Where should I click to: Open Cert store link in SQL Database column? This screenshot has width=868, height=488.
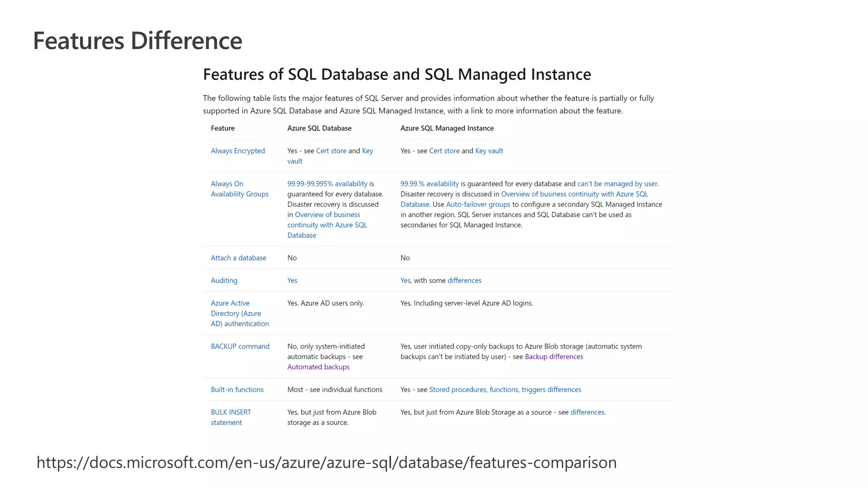[331, 151]
